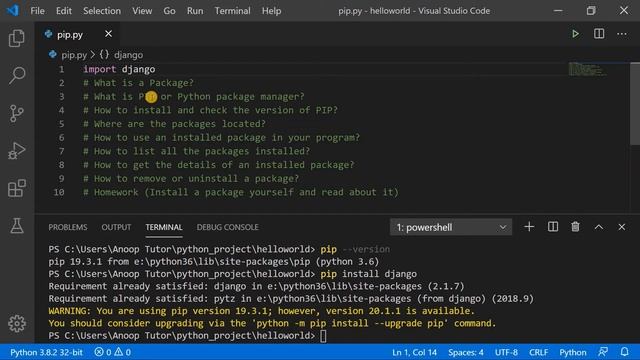The width and height of the screenshot is (640, 360).
Task: Change line endings via CRLF
Action: tap(538, 352)
